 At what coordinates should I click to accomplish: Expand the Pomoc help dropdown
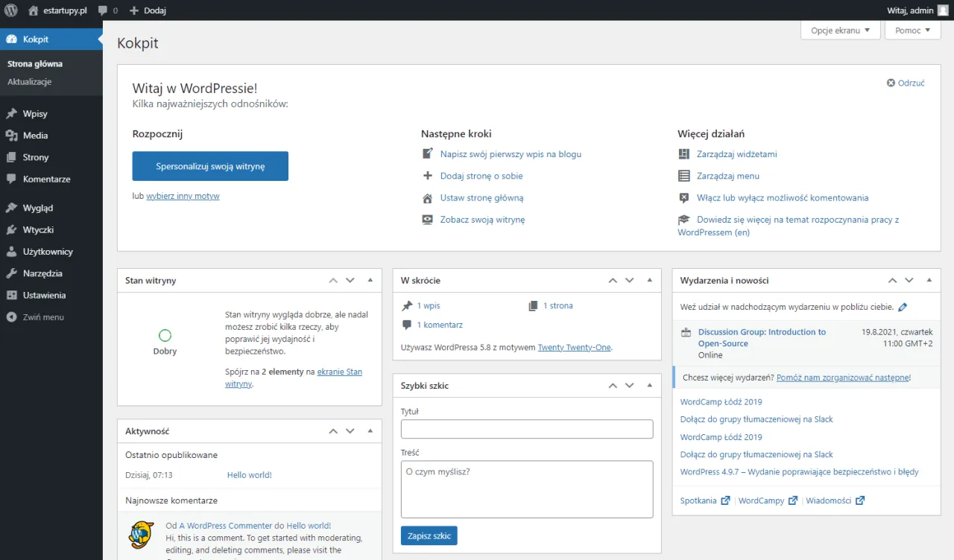coord(912,31)
